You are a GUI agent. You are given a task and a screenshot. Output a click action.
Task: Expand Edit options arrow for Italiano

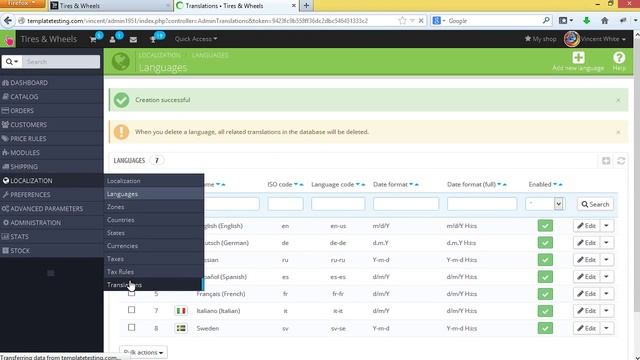(607, 311)
